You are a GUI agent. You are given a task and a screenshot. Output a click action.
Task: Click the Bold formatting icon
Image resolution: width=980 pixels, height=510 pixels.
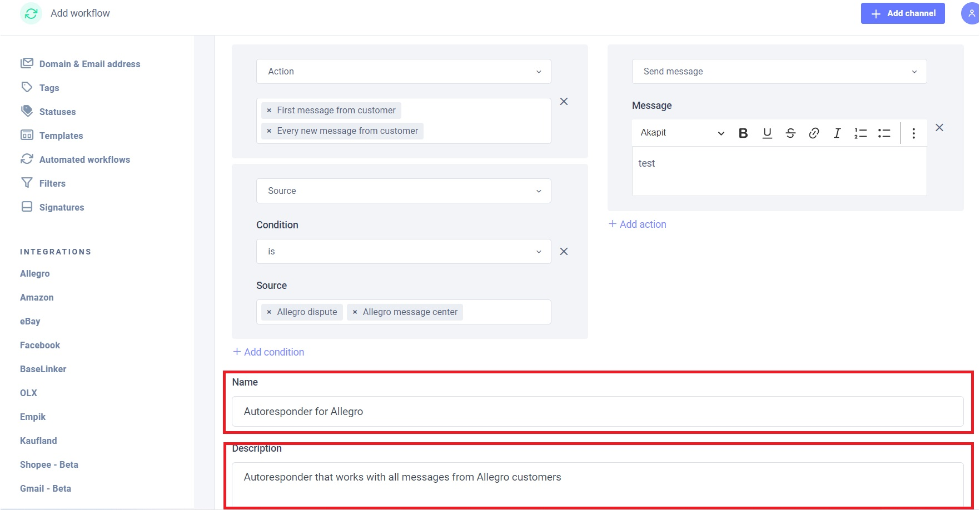tap(743, 133)
